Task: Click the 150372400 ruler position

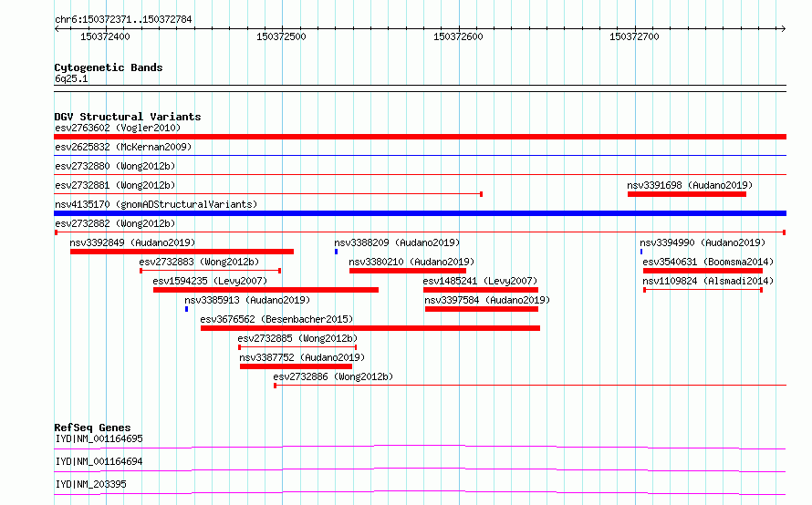Action: (x=105, y=36)
